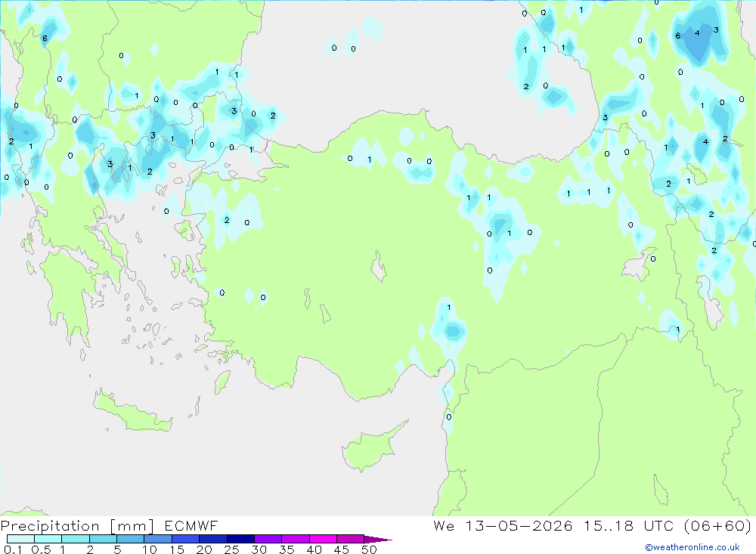The image size is (756, 554).
Task: Pick the 1–2 mm cyan legend swatch
Action: click(75, 539)
